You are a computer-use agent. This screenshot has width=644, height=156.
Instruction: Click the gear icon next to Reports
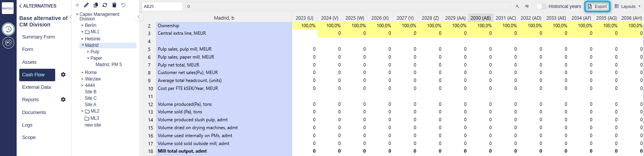[x=63, y=100]
